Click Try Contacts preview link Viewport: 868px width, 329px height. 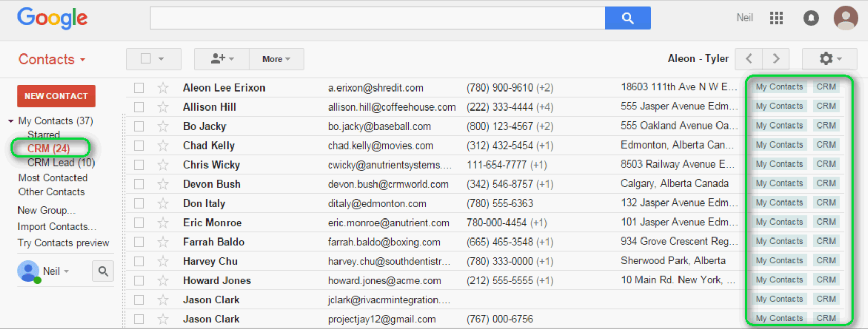63,243
